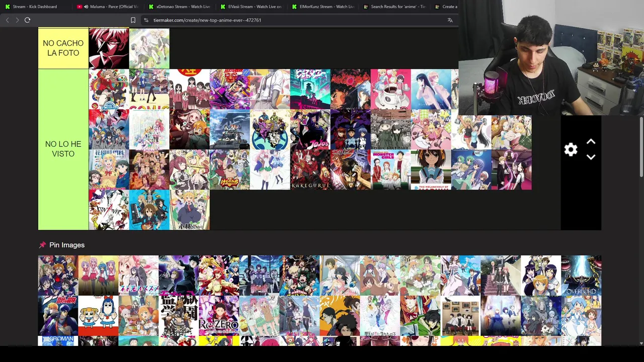644x362 pixels.
Task: Click the NO CACHO LA FOTO tier label
Action: [x=63, y=48]
